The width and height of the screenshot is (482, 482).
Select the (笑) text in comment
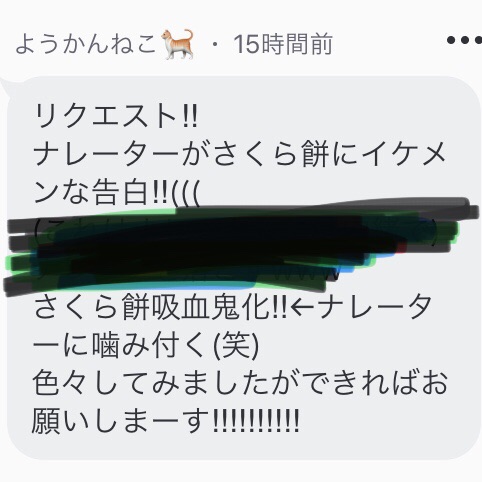236,345
